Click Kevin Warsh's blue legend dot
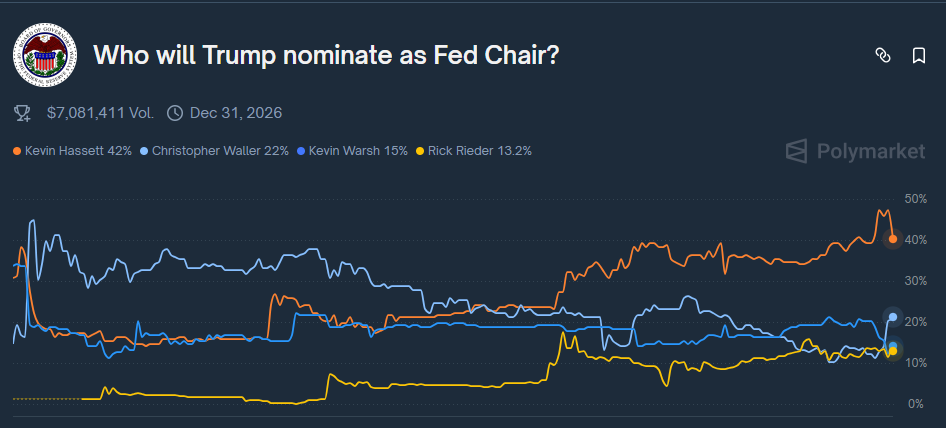This screenshot has width=946, height=428. 301,151
